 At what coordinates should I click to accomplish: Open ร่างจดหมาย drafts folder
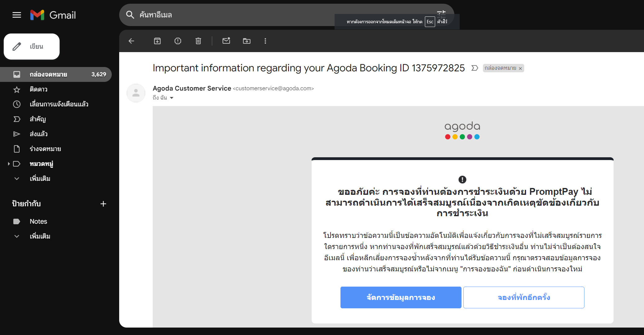pos(56,149)
